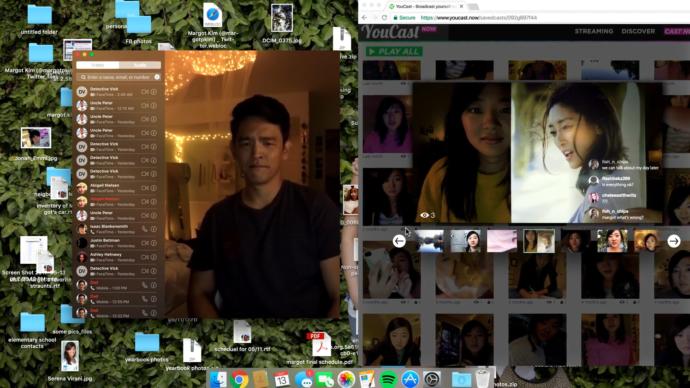Open Photos from the dock
The image size is (690, 388).
(346, 379)
